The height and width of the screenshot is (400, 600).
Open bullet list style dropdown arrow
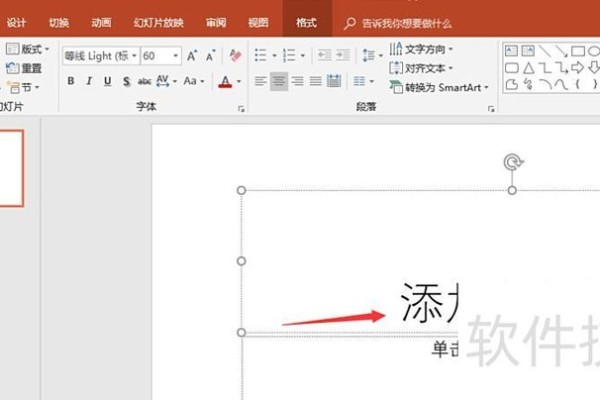click(274, 56)
